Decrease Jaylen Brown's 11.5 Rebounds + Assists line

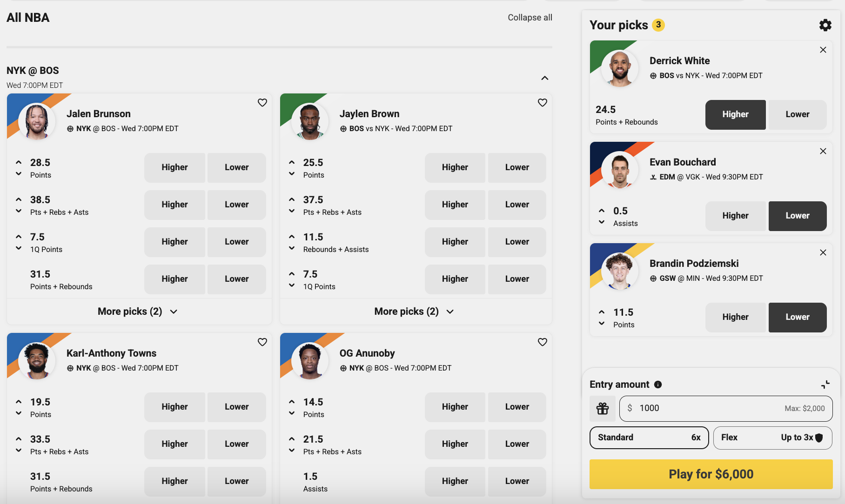292,248
